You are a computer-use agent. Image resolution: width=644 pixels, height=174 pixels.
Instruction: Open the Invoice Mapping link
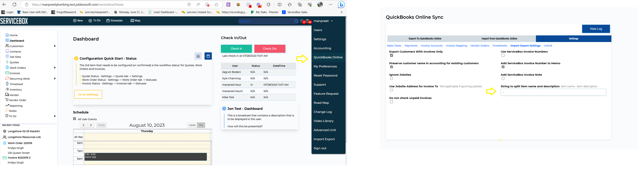[x=456, y=46]
